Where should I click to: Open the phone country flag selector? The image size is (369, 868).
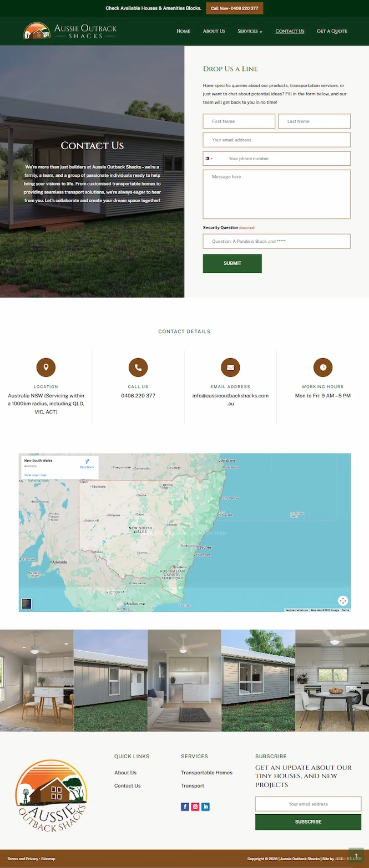[x=209, y=159]
